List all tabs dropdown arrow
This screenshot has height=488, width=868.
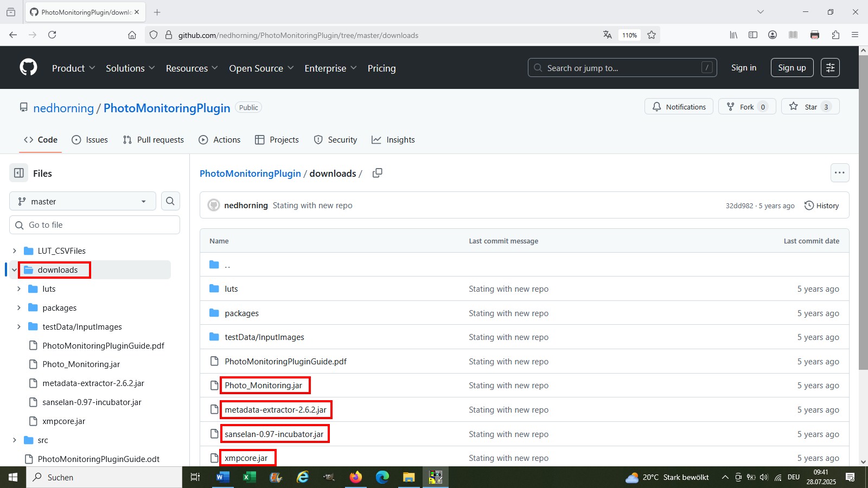761,12
